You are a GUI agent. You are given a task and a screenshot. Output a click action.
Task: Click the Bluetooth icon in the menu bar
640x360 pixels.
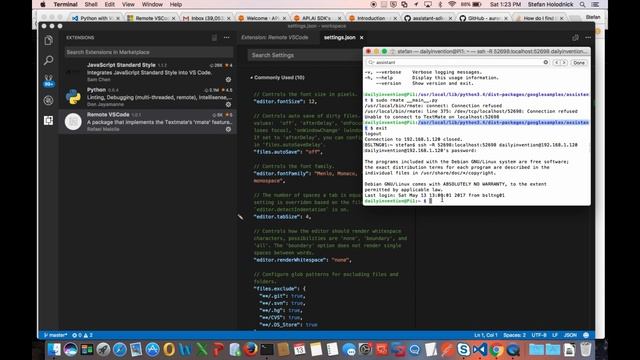click(x=440, y=4)
